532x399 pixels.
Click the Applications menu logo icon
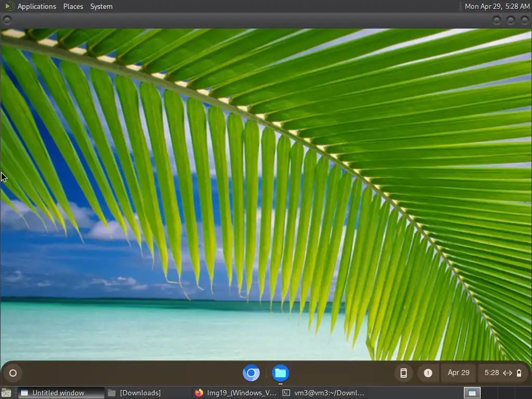(9, 6)
